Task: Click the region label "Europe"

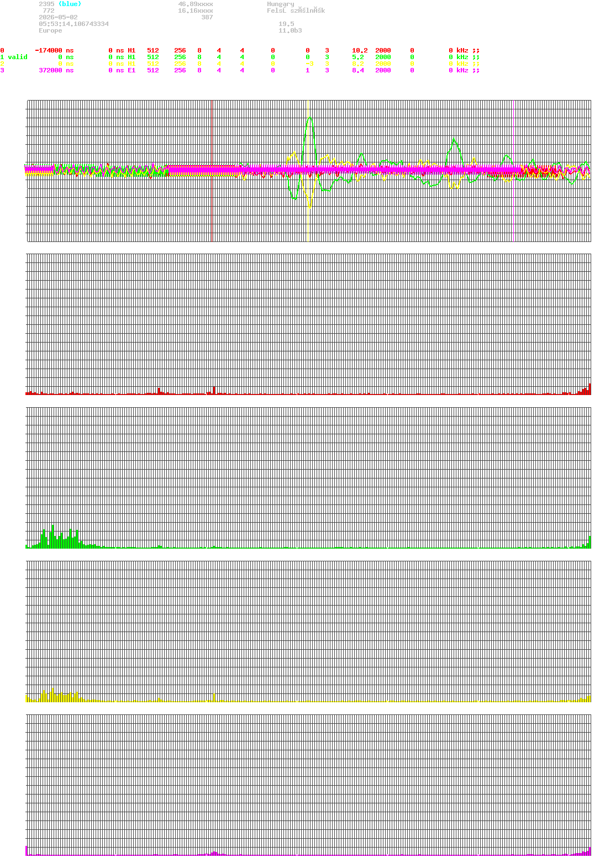Action: coord(50,30)
